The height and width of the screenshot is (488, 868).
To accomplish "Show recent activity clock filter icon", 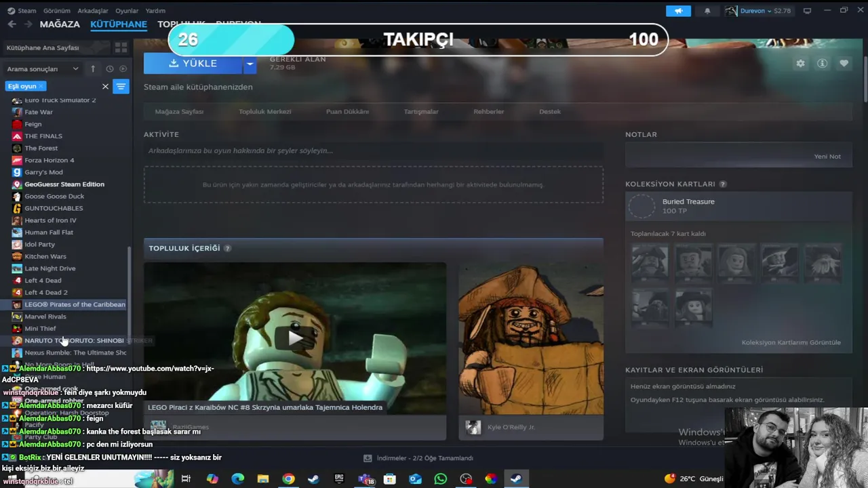I will [x=109, y=68].
